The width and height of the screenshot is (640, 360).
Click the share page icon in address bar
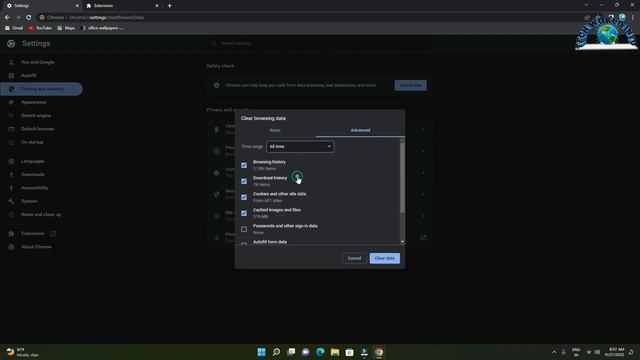tap(587, 18)
